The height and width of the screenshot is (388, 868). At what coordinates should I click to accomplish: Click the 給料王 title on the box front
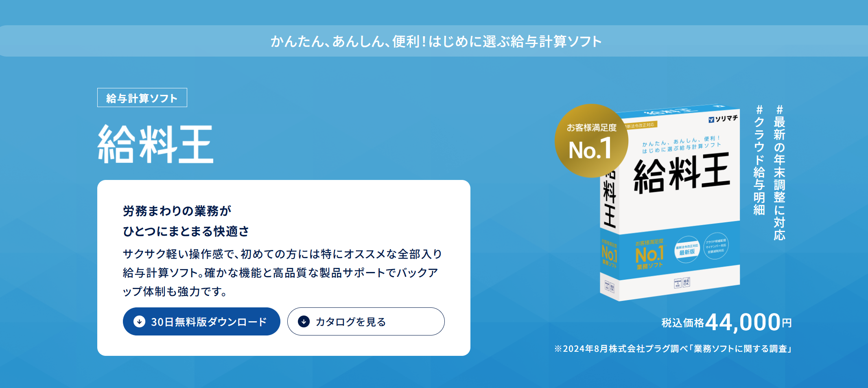[x=682, y=173]
